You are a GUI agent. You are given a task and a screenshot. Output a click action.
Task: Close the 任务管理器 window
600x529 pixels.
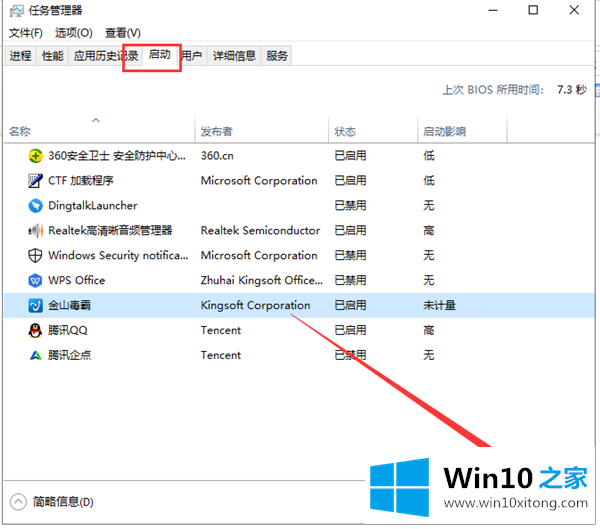[x=574, y=10]
